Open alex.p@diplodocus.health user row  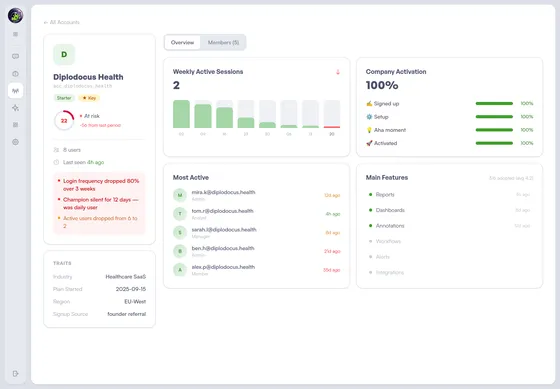click(x=256, y=270)
